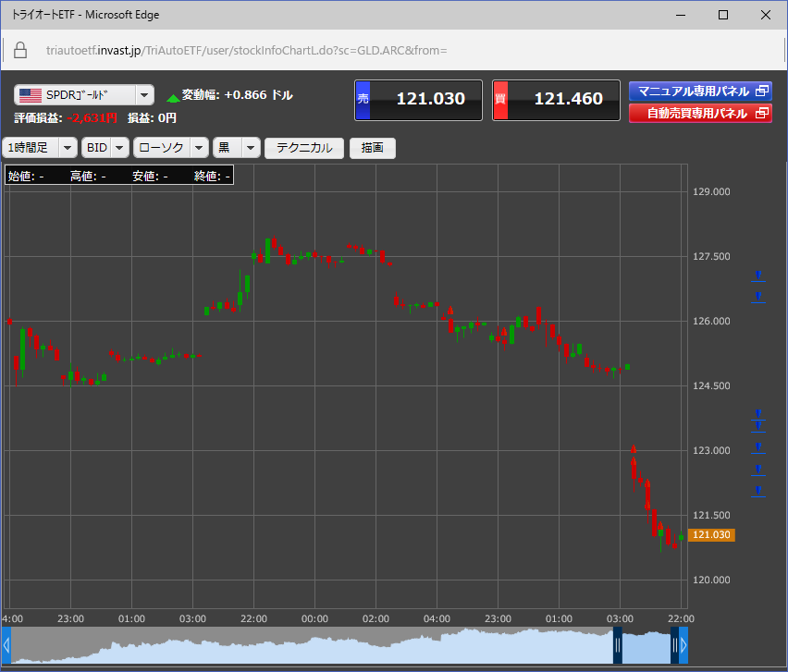This screenshot has height=672, width=788.
Task: Click the 描画 drawing tools button
Action: 373,148
